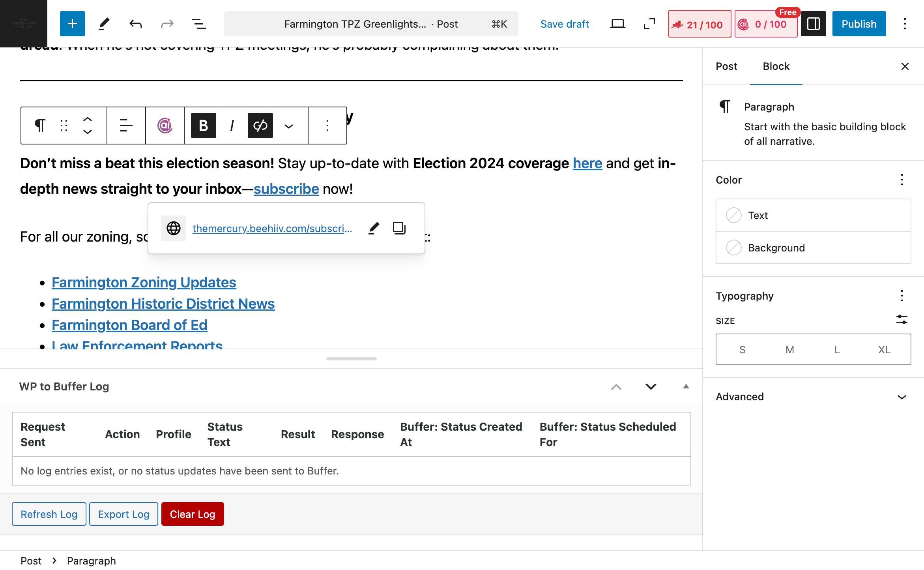Change block type paragraph icon

40,126
